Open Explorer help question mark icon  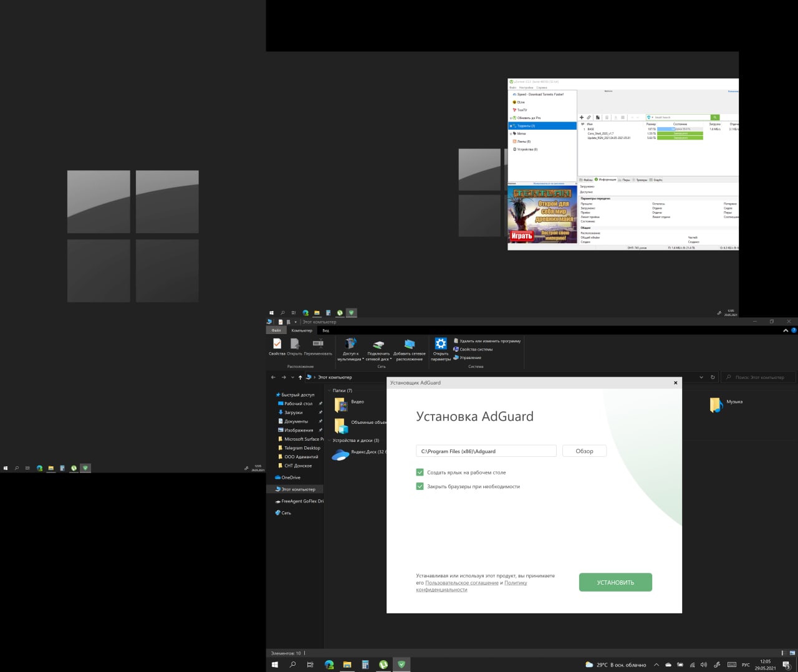(x=794, y=330)
